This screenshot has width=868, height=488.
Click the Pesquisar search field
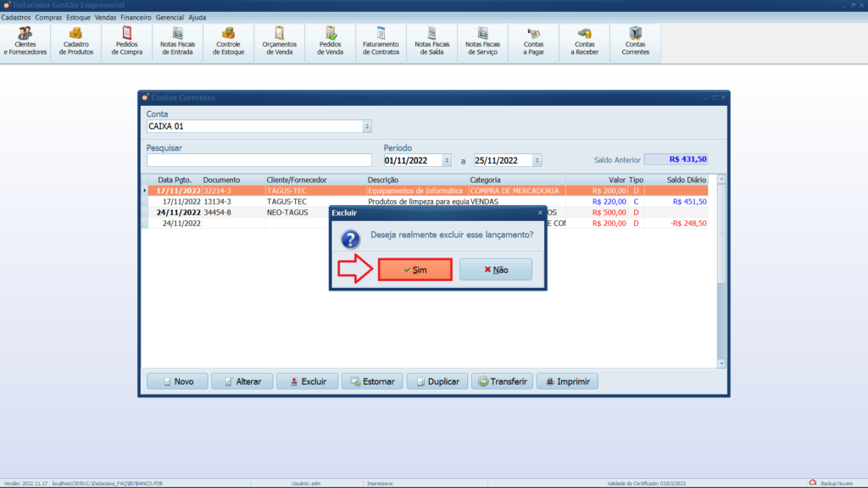[259, 160]
